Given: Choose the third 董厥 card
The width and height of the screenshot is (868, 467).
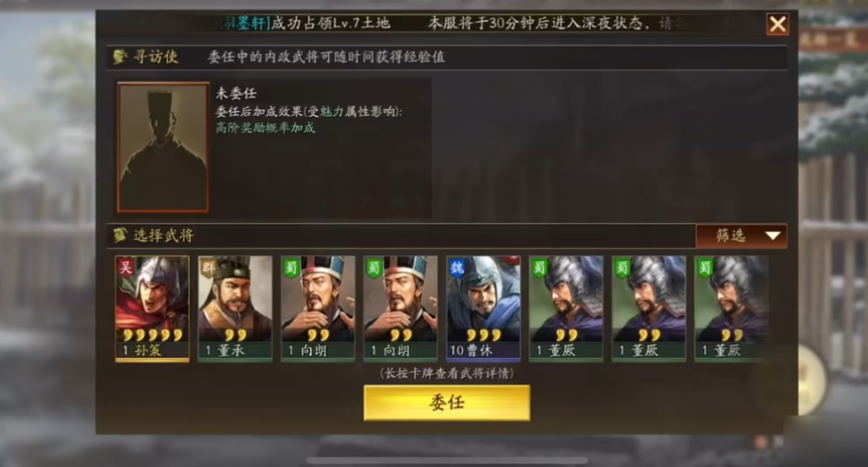Looking at the screenshot, I should point(731,308).
